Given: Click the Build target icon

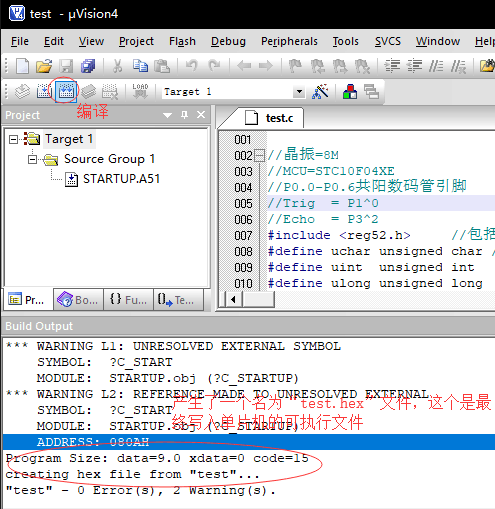Looking at the screenshot, I should tap(44, 91).
